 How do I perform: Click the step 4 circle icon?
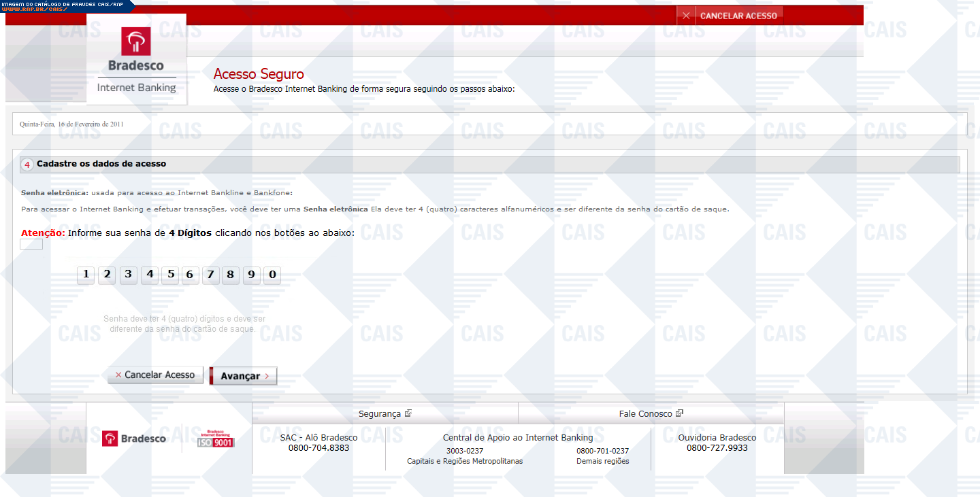[27, 165]
